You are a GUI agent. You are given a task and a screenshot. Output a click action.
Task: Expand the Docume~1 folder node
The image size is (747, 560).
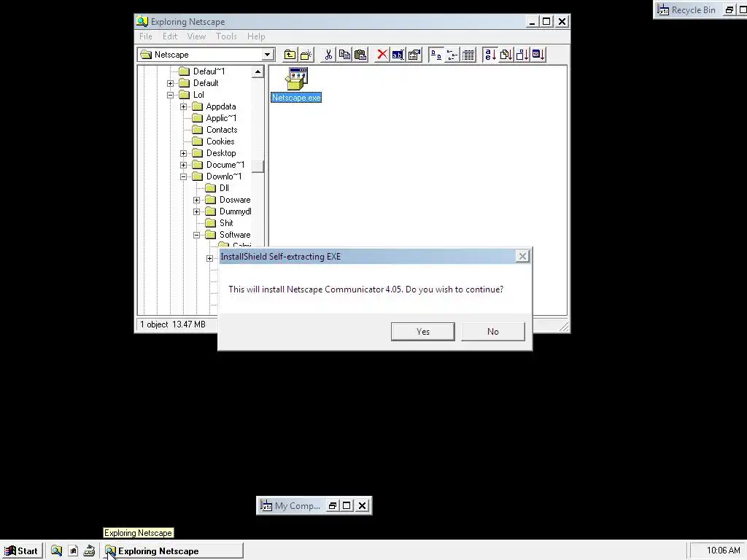point(183,165)
